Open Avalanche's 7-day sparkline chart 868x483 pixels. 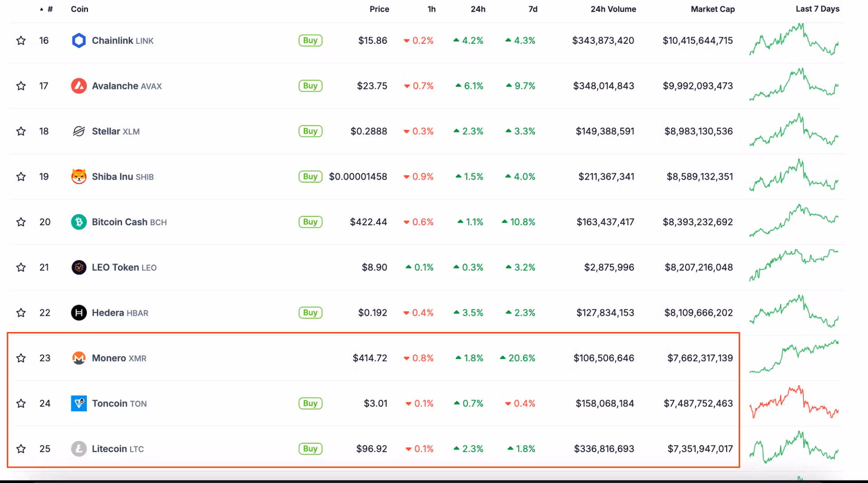(x=794, y=84)
